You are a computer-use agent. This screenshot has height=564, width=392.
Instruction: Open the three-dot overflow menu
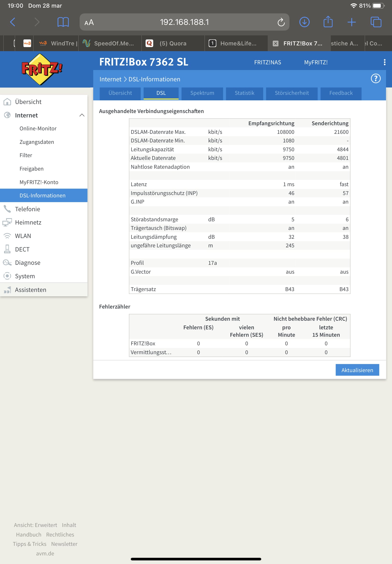(x=384, y=62)
